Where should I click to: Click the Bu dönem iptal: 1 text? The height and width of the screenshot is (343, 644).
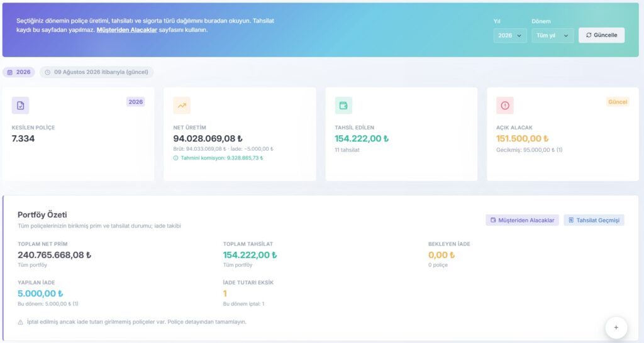(x=243, y=304)
